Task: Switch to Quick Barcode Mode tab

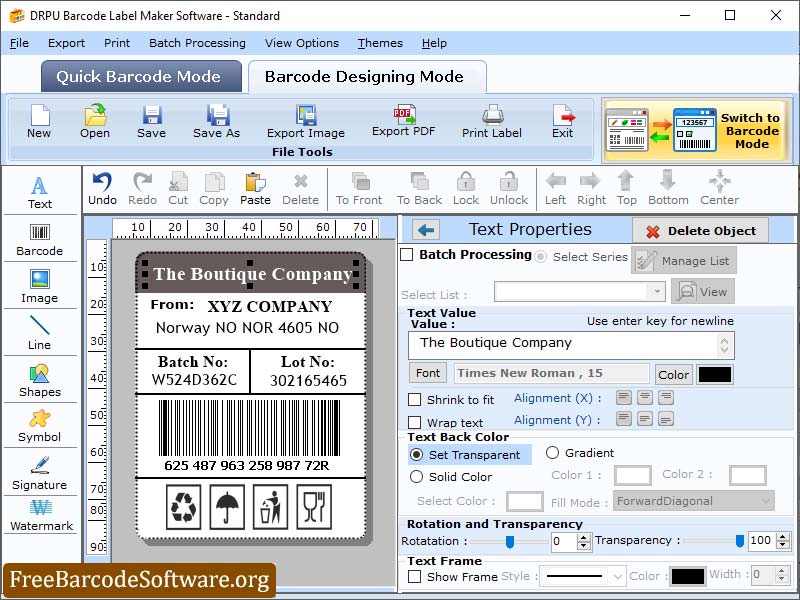Action: point(140,76)
